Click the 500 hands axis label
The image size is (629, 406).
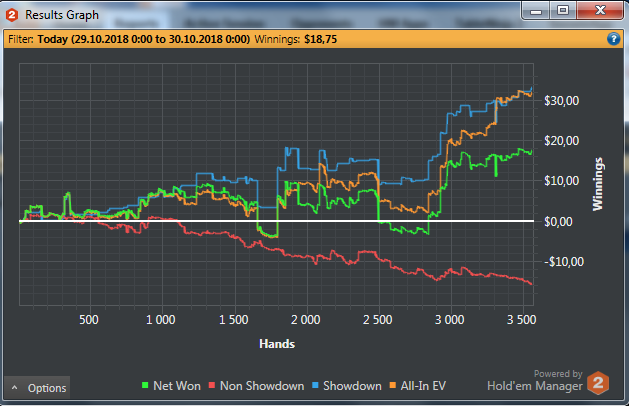[89, 320]
